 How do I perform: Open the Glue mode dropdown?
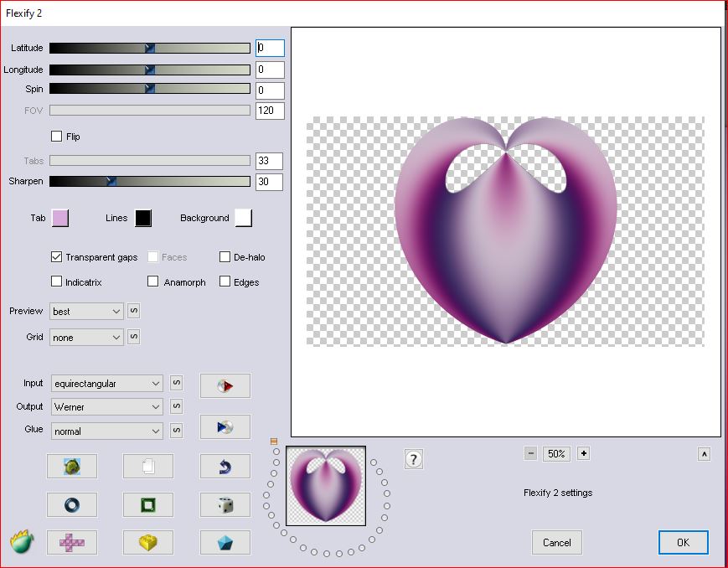[106, 431]
